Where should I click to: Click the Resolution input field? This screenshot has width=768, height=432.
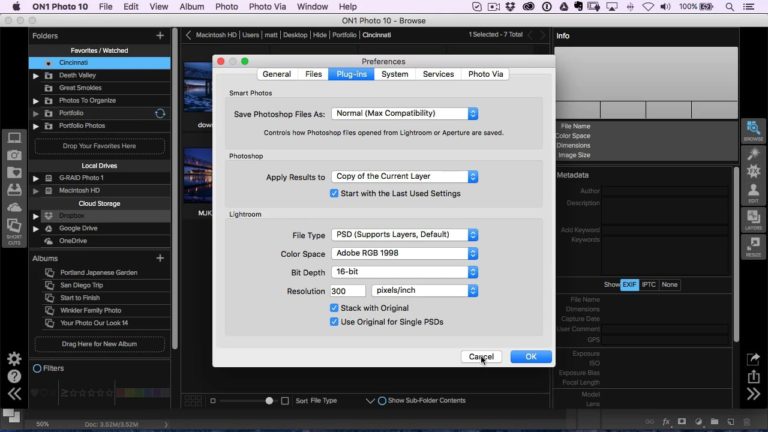point(347,291)
